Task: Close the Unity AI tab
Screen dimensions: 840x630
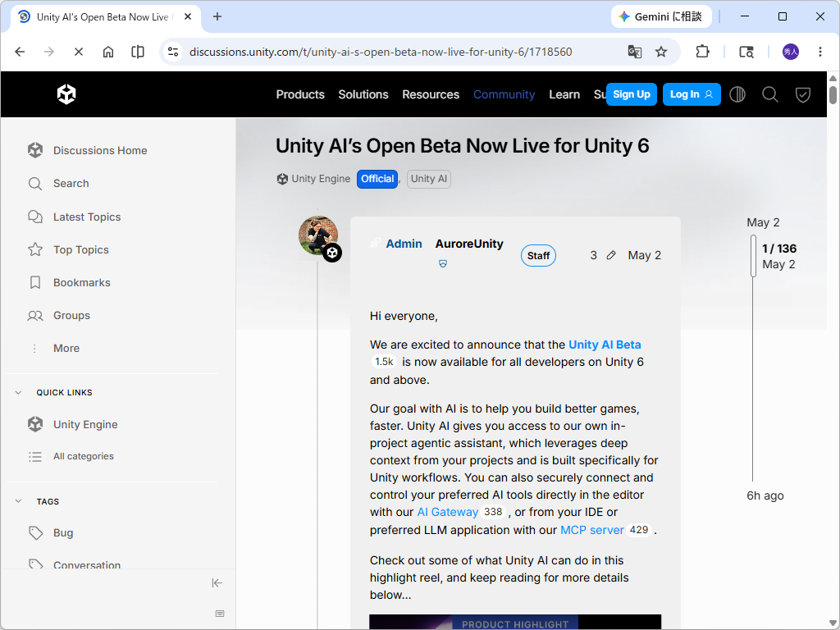Action: (x=188, y=16)
